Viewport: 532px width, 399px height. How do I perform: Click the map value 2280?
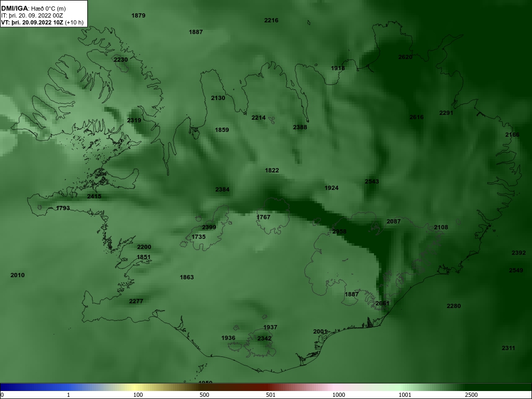[x=453, y=306]
